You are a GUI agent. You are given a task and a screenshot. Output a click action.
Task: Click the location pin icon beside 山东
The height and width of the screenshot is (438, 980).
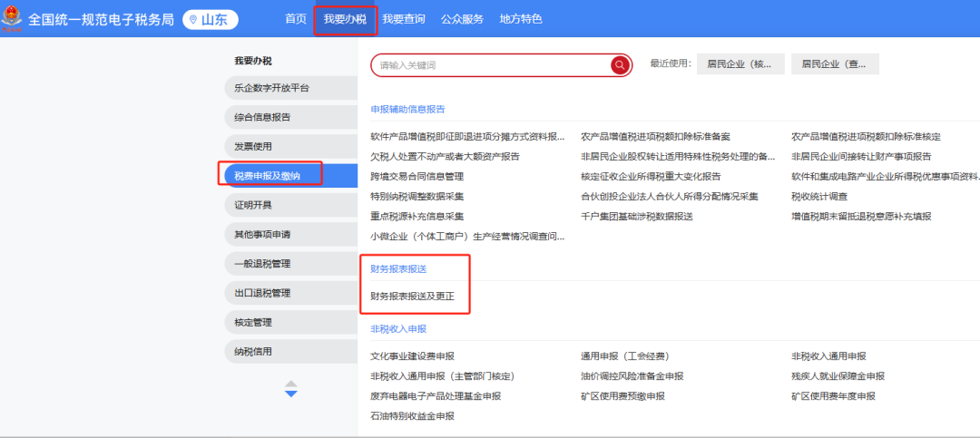[193, 19]
